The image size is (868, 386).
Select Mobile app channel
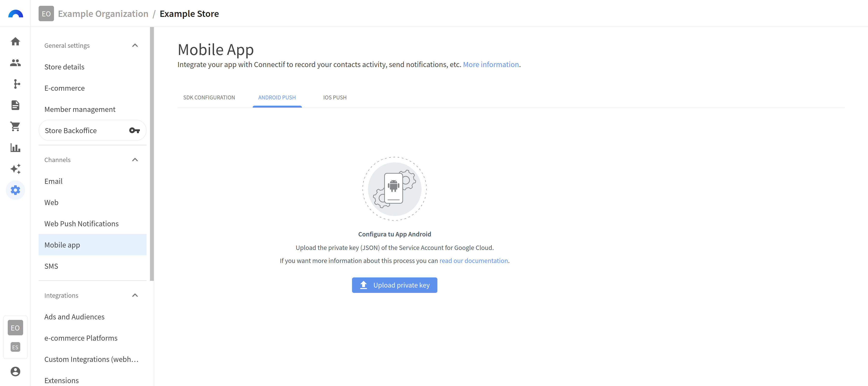(93, 245)
